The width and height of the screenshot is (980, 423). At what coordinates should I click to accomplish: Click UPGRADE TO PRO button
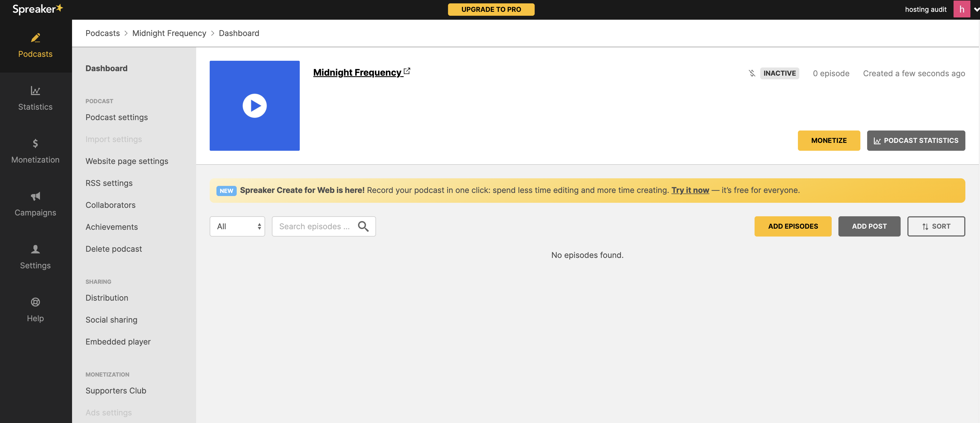491,10
